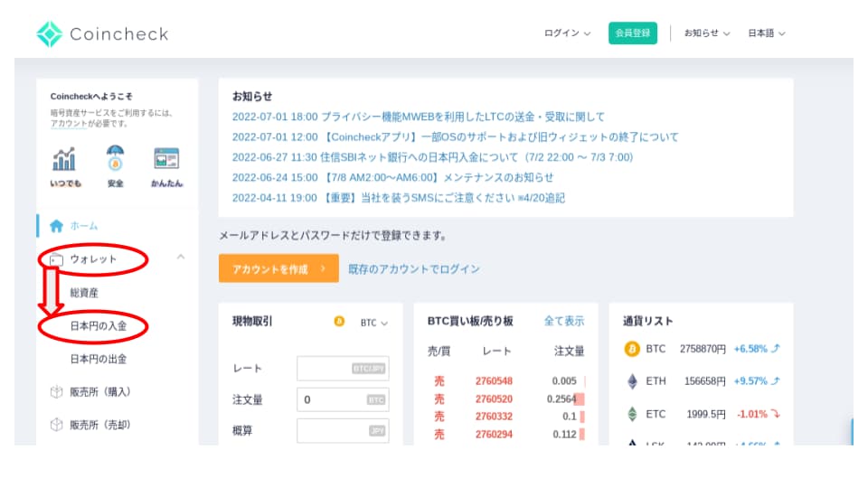
Task: Click the sell rate 2760520
Action: click(x=494, y=399)
